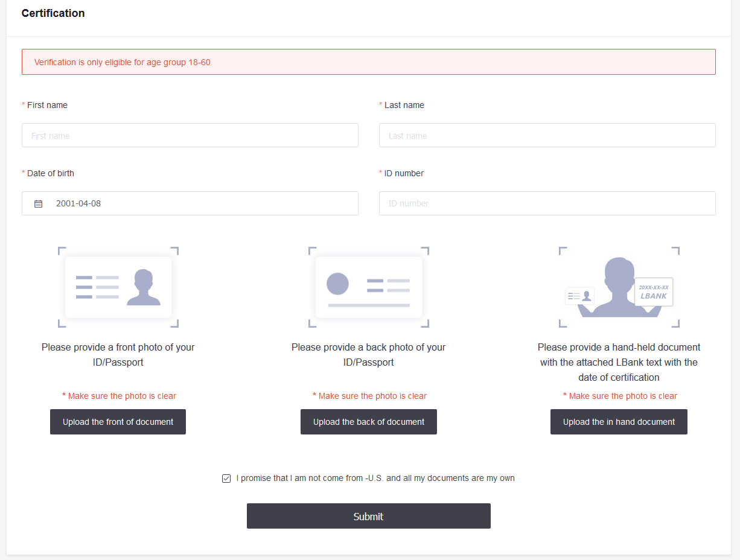Click the Date of birth label
The width and height of the screenshot is (740, 560).
51,173
